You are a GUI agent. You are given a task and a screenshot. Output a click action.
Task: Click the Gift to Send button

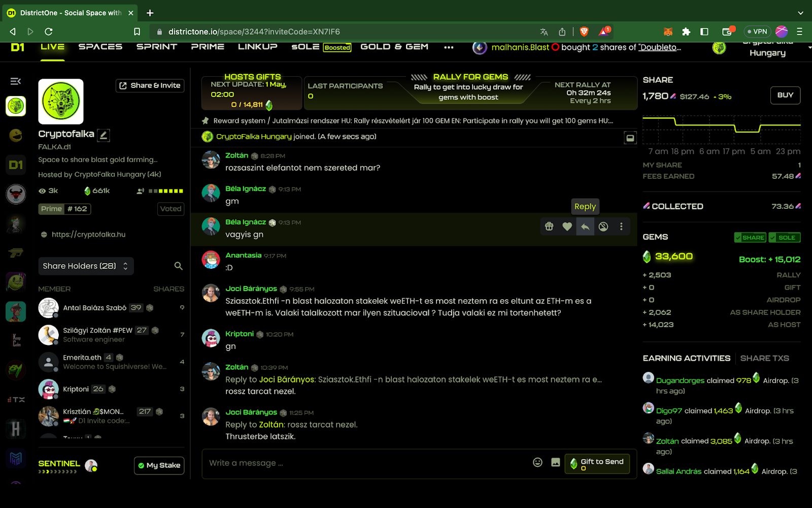[597, 463]
